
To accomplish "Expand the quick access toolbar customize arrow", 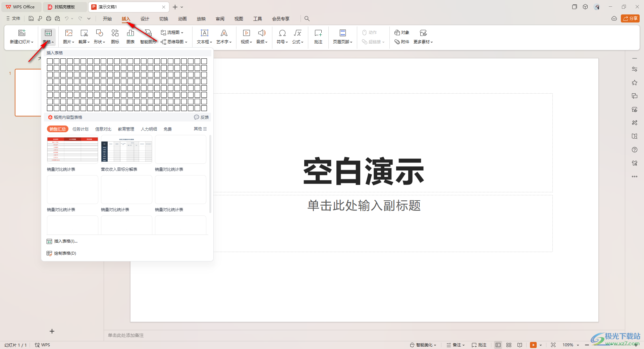I will (89, 19).
